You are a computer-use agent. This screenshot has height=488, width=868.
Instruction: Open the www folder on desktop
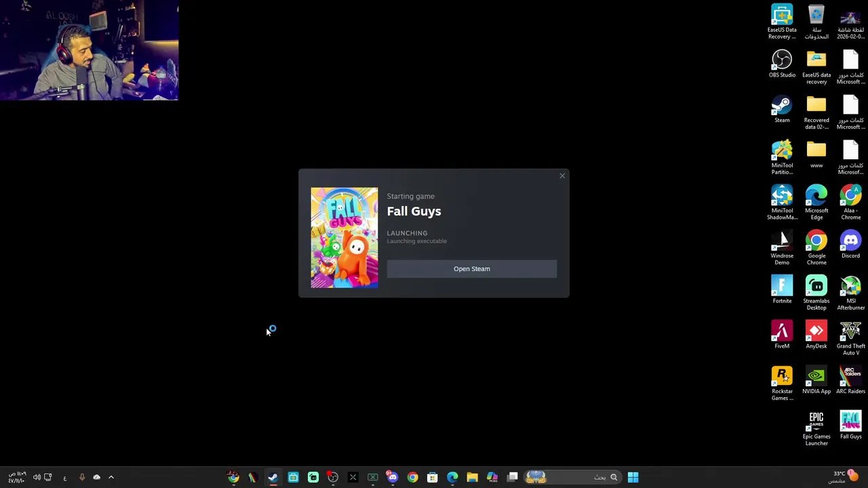tap(816, 154)
